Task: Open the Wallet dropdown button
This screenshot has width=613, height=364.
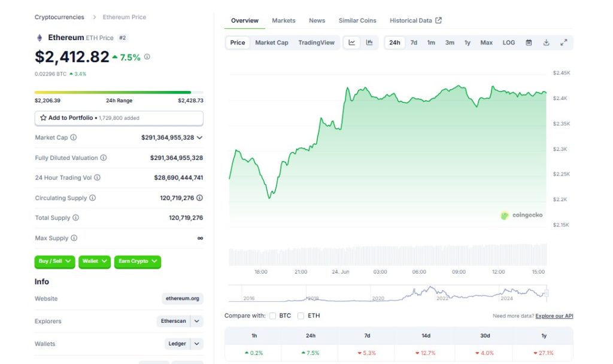Action: point(95,261)
